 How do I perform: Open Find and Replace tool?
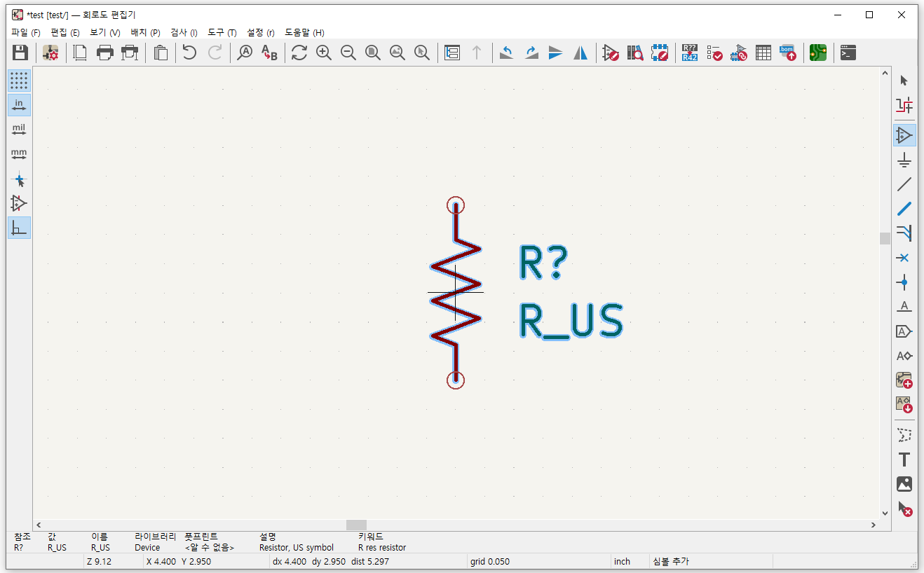pos(269,53)
